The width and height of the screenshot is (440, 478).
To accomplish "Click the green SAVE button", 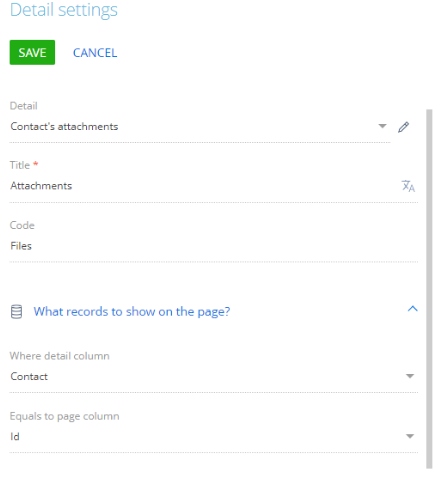I will pyautogui.click(x=32, y=52).
